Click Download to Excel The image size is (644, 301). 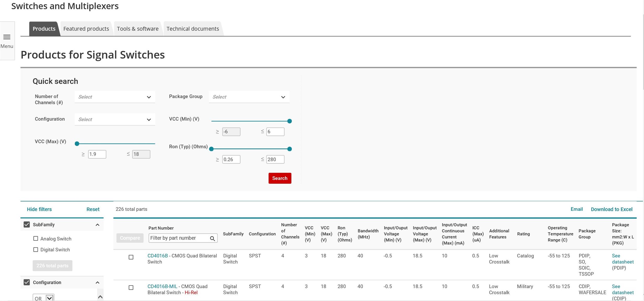[x=612, y=209]
